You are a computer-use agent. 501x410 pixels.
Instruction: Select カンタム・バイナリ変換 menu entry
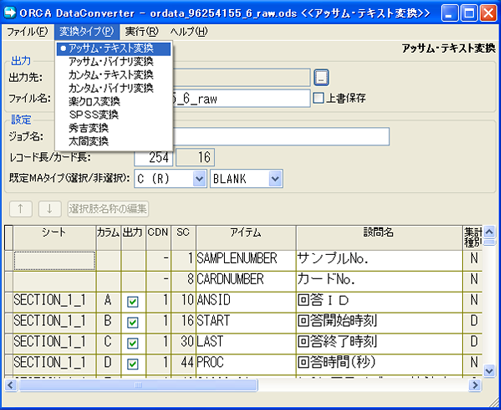coord(114,89)
